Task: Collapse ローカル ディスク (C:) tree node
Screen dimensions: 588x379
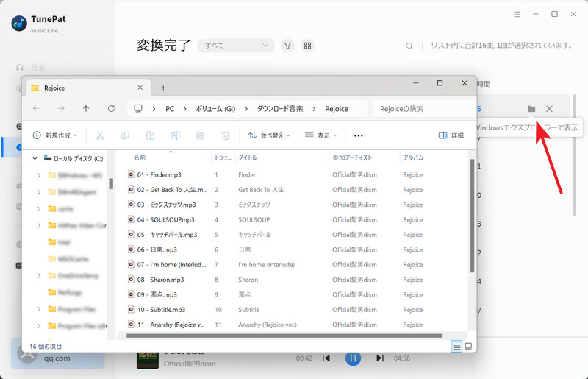Action: coord(35,158)
